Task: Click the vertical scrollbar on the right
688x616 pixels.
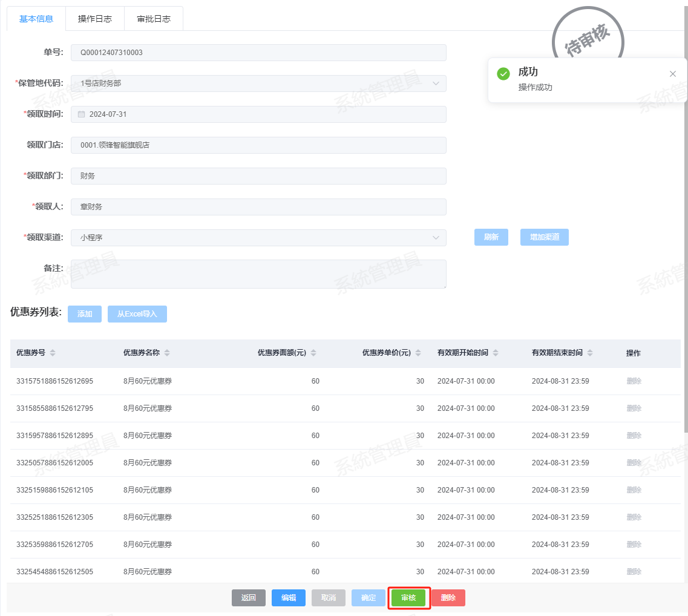Action: coord(686,220)
